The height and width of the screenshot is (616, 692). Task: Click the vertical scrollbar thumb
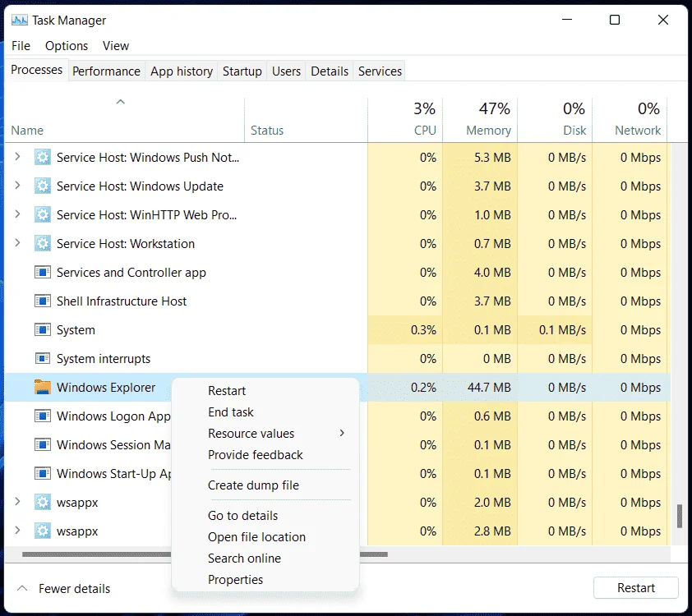(679, 517)
